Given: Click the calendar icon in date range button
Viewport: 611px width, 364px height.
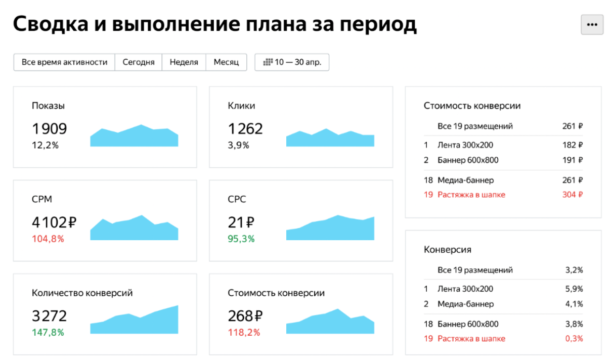Looking at the screenshot, I should tap(268, 62).
